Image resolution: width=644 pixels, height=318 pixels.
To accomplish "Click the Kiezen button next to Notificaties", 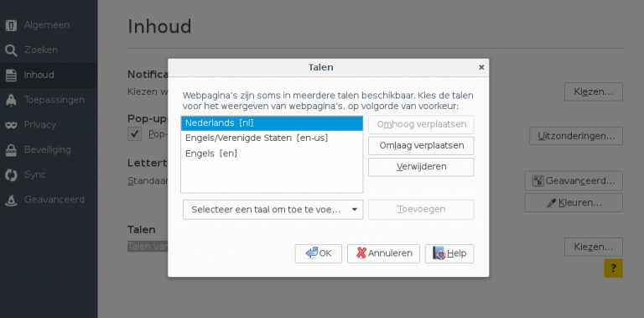I will pyautogui.click(x=594, y=91).
